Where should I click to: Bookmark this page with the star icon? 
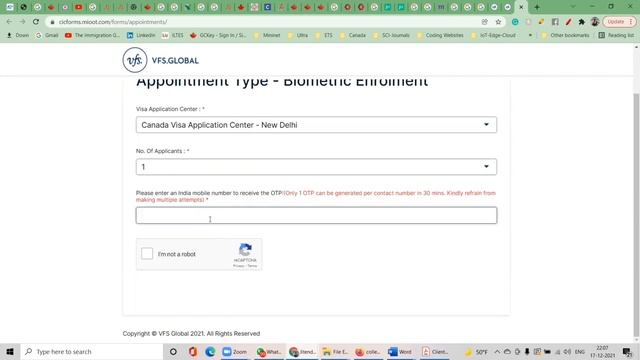click(498, 22)
